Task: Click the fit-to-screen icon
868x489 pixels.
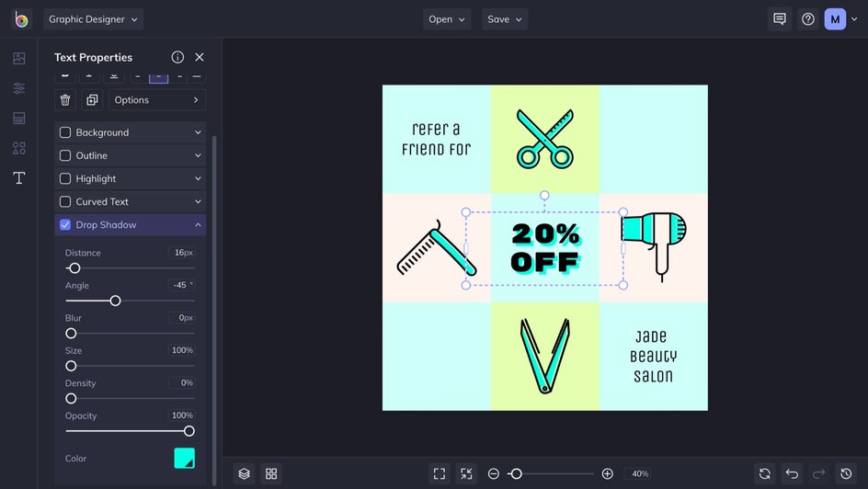Action: pos(440,473)
